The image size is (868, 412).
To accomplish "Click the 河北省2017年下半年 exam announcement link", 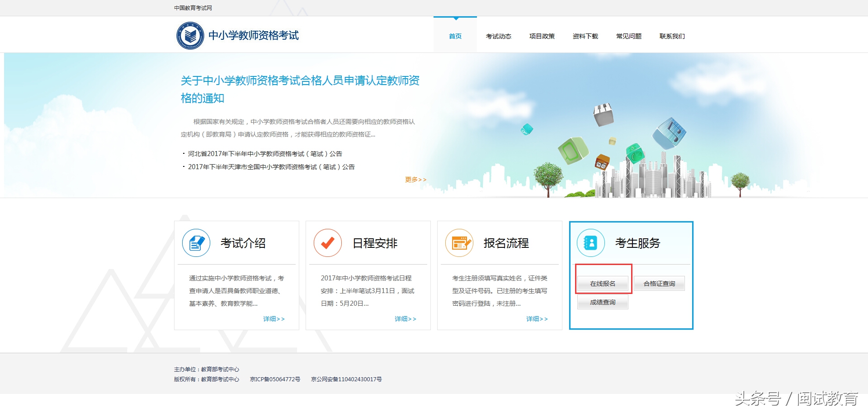I will [x=264, y=153].
